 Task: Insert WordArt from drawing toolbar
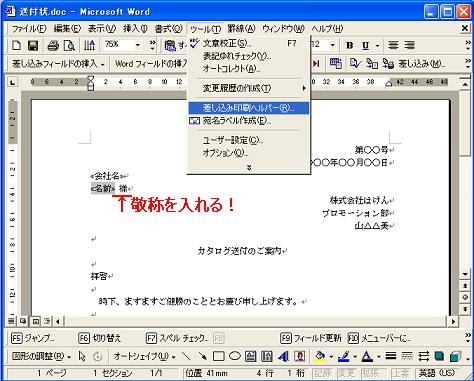[283, 356]
